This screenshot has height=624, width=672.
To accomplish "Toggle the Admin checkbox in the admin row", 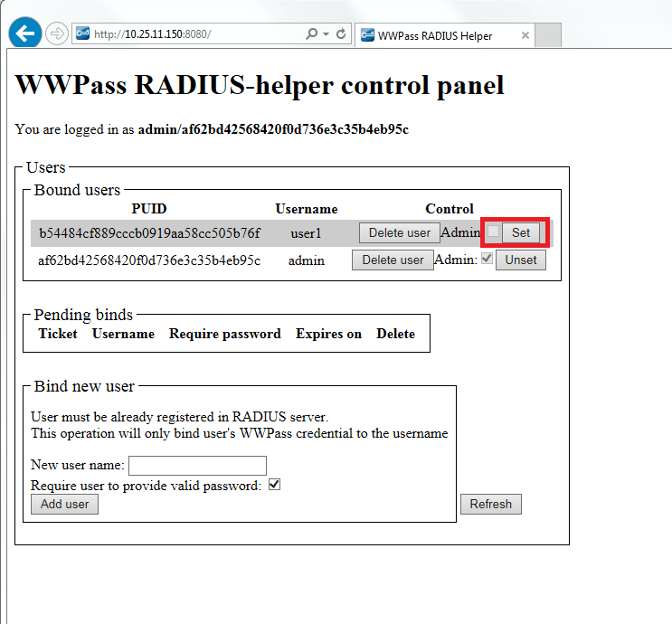I will point(487,259).
